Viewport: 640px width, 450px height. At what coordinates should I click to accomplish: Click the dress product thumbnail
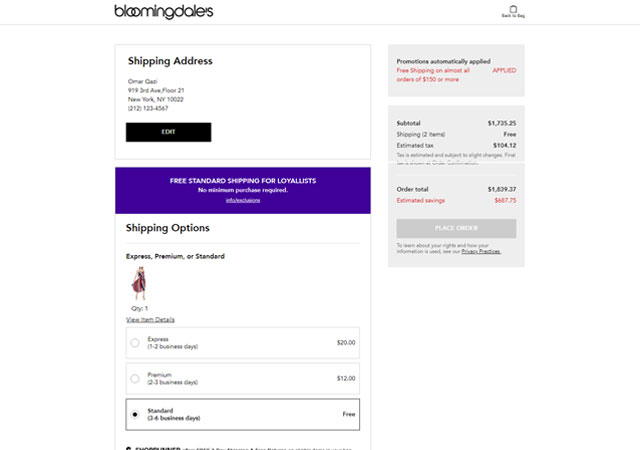139,283
